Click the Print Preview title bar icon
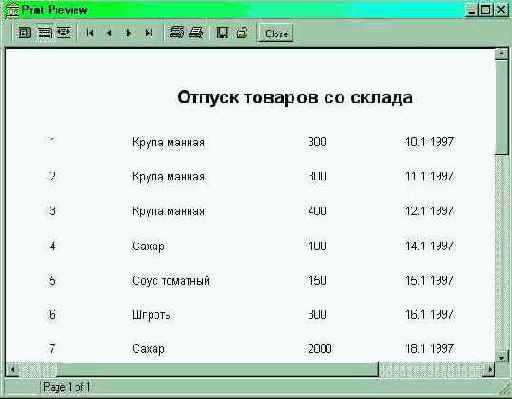This screenshot has height=399, width=512. (12, 10)
